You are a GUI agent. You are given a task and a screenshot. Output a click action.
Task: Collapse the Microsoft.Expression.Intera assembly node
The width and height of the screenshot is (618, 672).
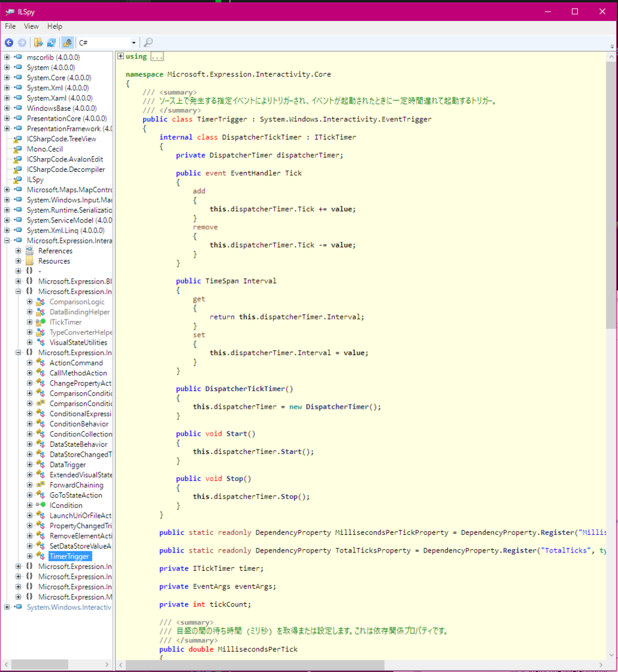coord(7,240)
